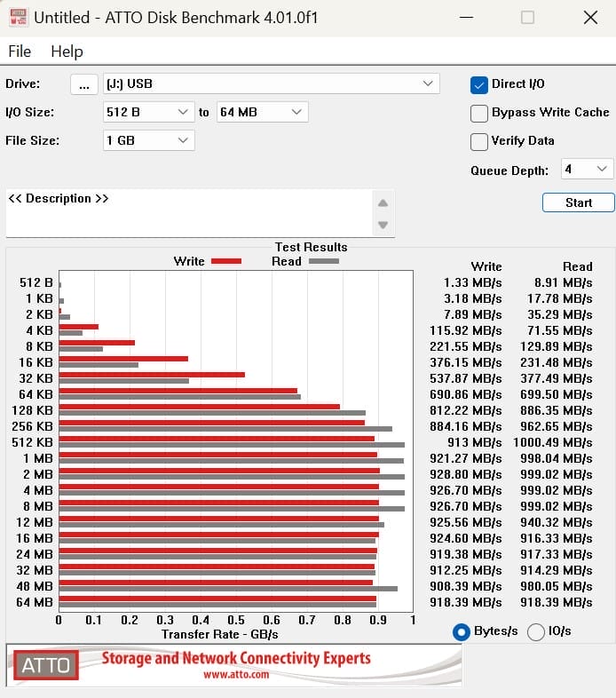Click the red Write legend swatch

pyautogui.click(x=226, y=261)
